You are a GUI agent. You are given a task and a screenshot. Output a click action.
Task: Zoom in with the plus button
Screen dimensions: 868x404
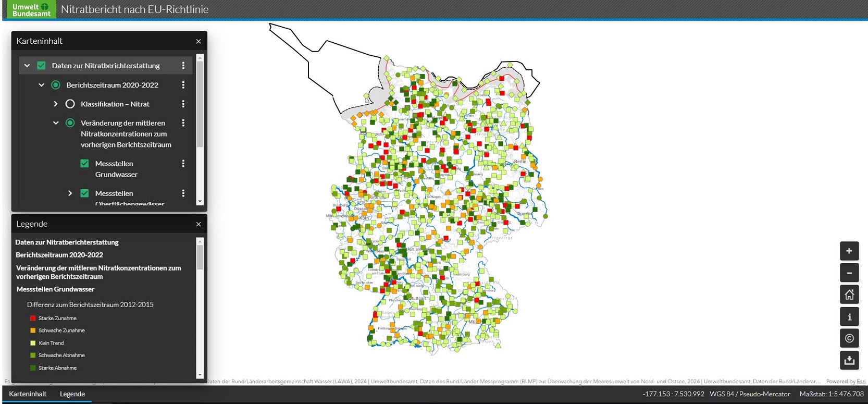pos(849,251)
